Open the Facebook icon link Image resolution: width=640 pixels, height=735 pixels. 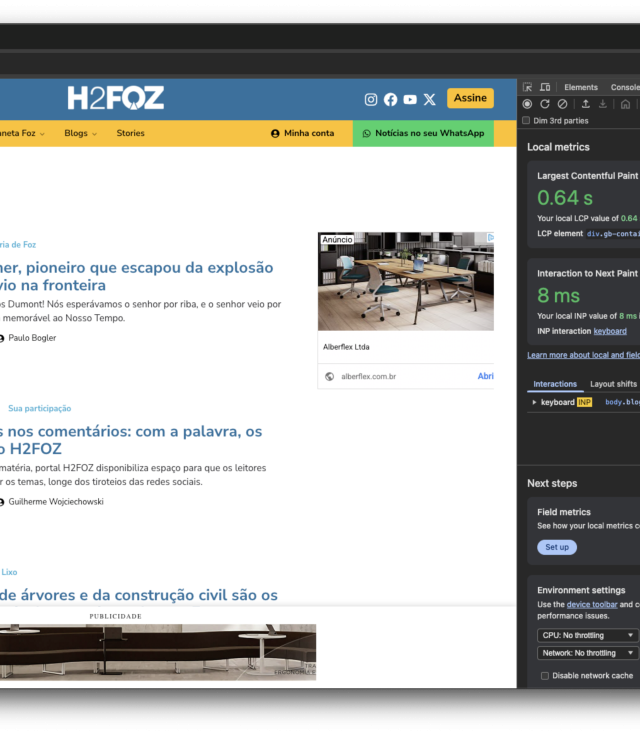click(390, 99)
